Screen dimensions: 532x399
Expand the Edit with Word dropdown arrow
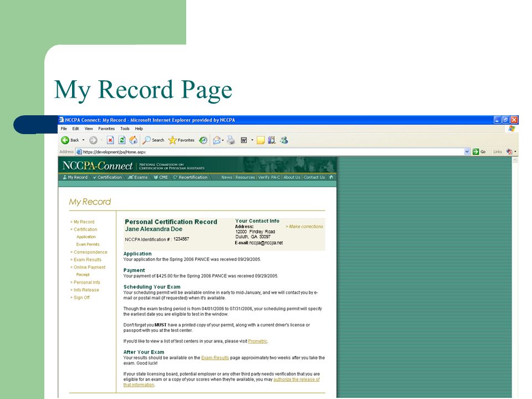pos(252,140)
